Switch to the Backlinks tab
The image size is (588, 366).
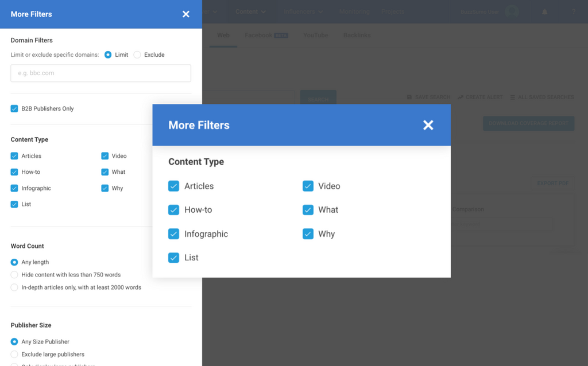[x=357, y=36]
